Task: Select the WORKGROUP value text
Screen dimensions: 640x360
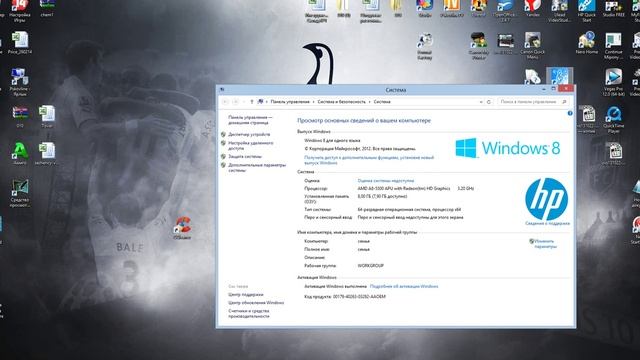Action: (371, 266)
